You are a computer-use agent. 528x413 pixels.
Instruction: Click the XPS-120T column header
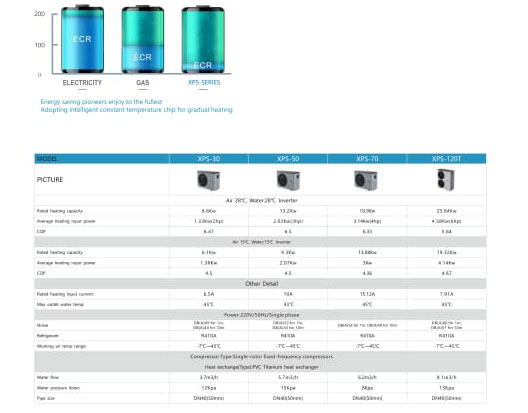447,159
